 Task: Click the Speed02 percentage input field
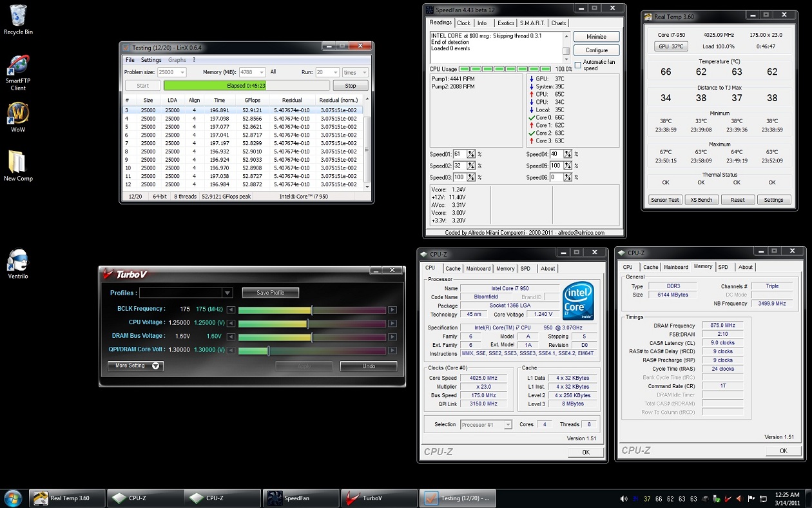coord(460,166)
